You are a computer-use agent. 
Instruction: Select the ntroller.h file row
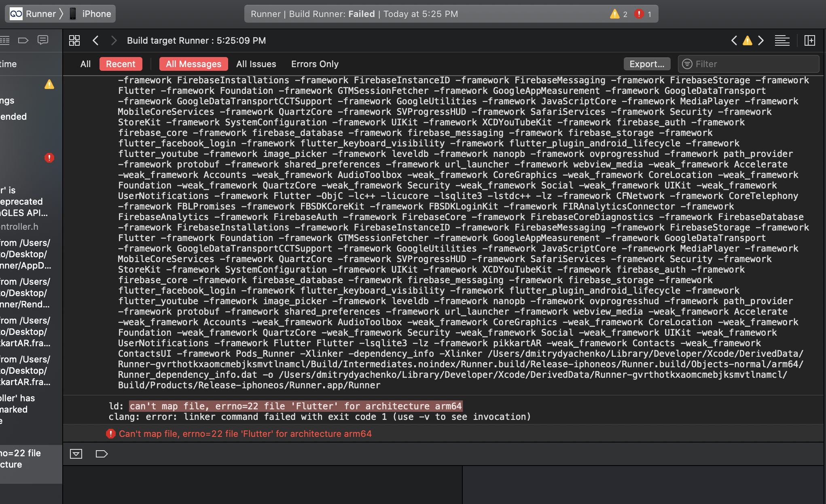pyautogui.click(x=20, y=227)
